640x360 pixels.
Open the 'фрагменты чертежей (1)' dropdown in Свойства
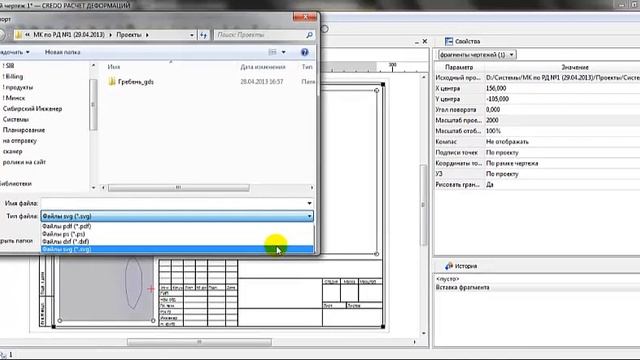click(477, 55)
